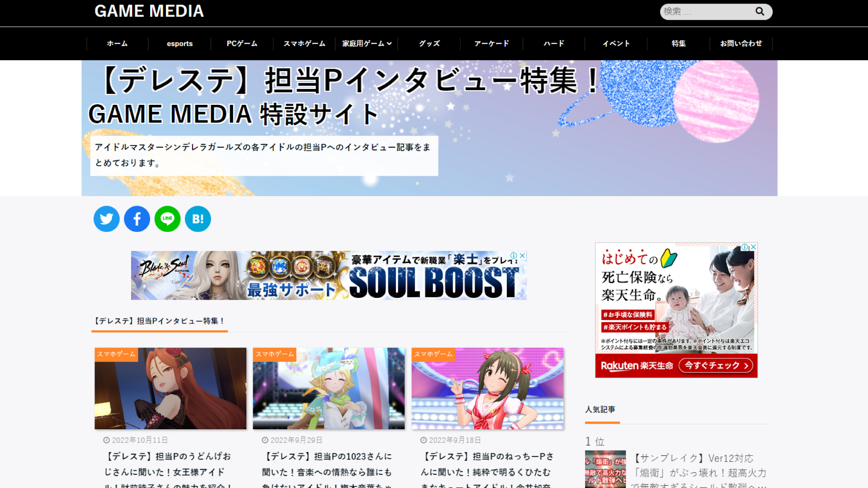Open ad info icon on Soul Boost banner
The image size is (868, 488).
pyautogui.click(x=514, y=255)
